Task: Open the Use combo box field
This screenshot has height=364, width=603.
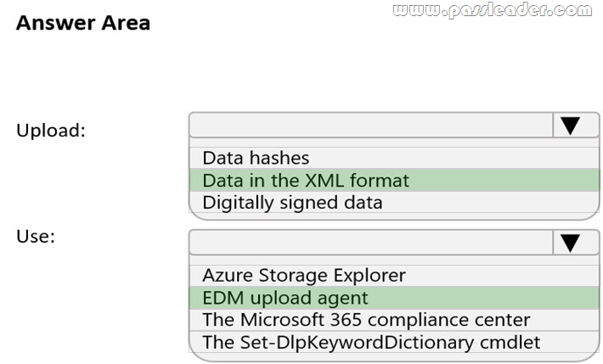Action: [x=371, y=243]
